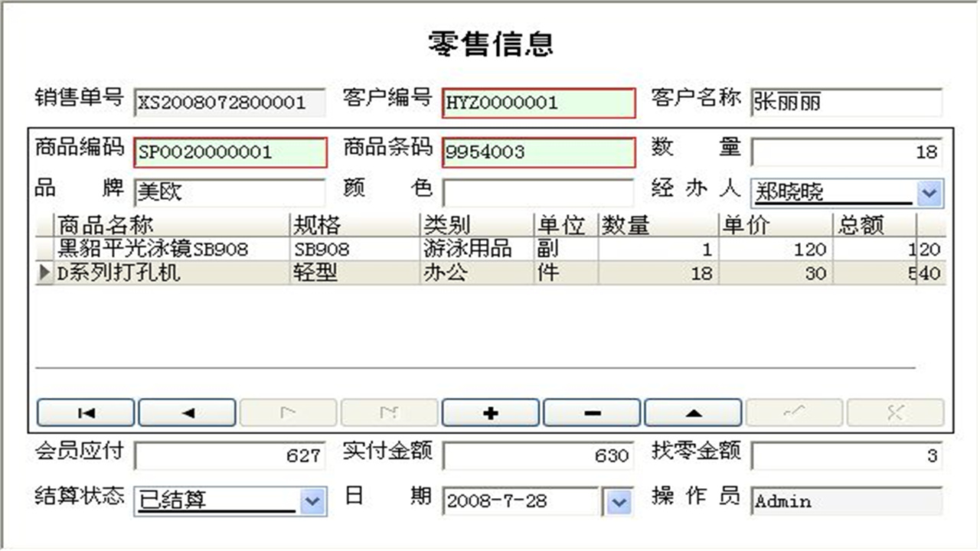Insert a new record with the plus icon
Screen dimensions: 980x551
490,412
